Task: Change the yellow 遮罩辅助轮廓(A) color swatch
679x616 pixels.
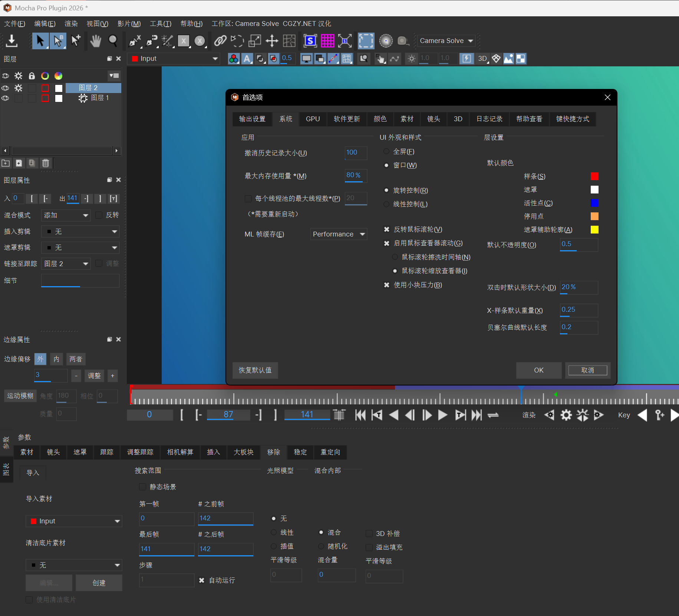Action: (594, 230)
